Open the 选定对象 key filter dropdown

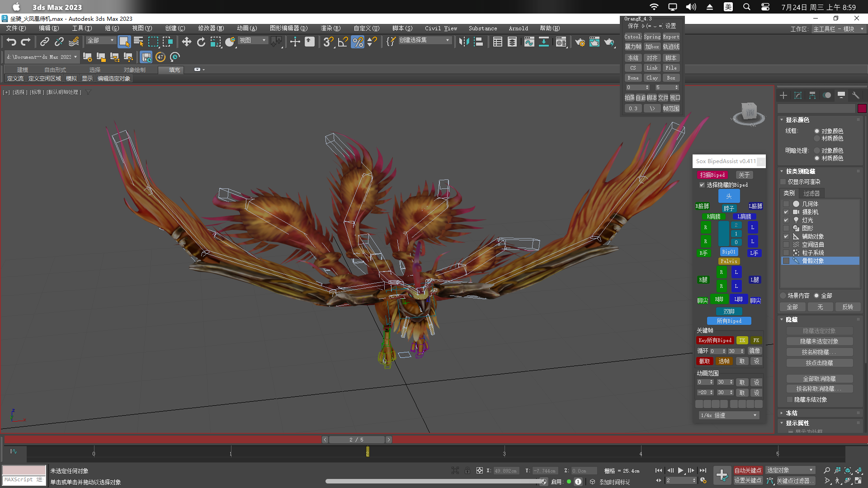click(x=790, y=470)
